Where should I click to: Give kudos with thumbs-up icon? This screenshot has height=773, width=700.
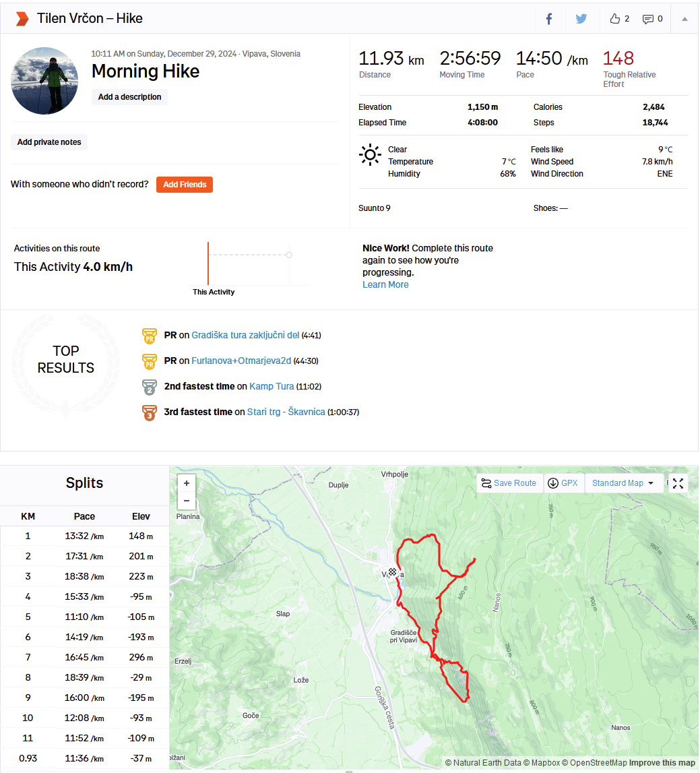click(614, 19)
